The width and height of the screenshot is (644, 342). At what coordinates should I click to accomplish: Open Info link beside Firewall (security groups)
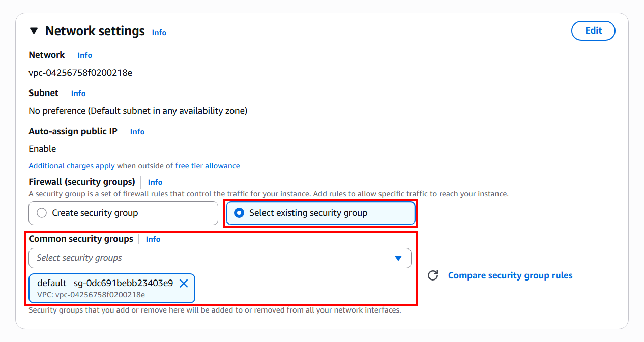[155, 182]
